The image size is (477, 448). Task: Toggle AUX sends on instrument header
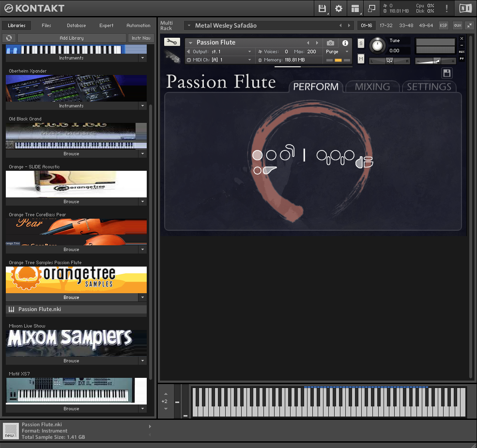(462, 52)
